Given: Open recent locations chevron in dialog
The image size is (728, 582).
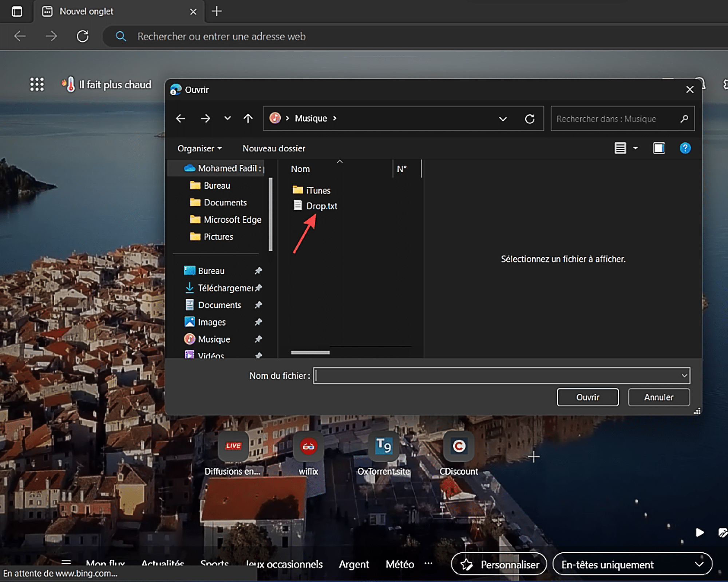Looking at the screenshot, I should tap(227, 118).
